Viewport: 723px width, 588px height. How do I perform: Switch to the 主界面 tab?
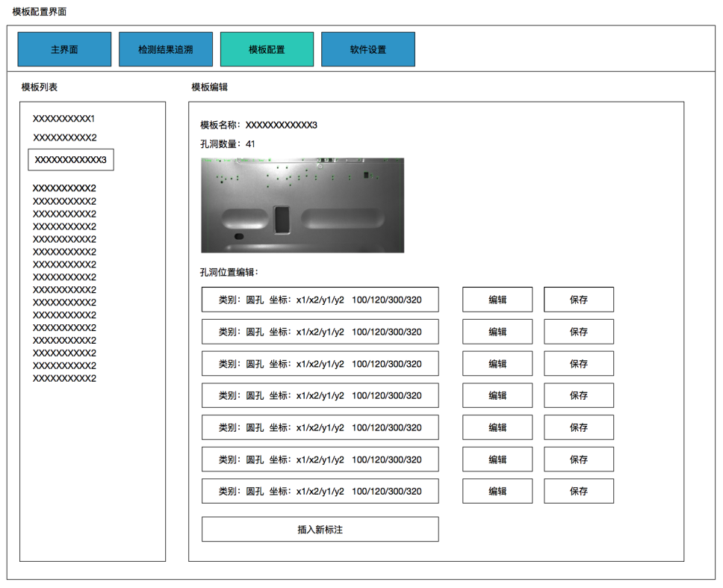click(64, 49)
